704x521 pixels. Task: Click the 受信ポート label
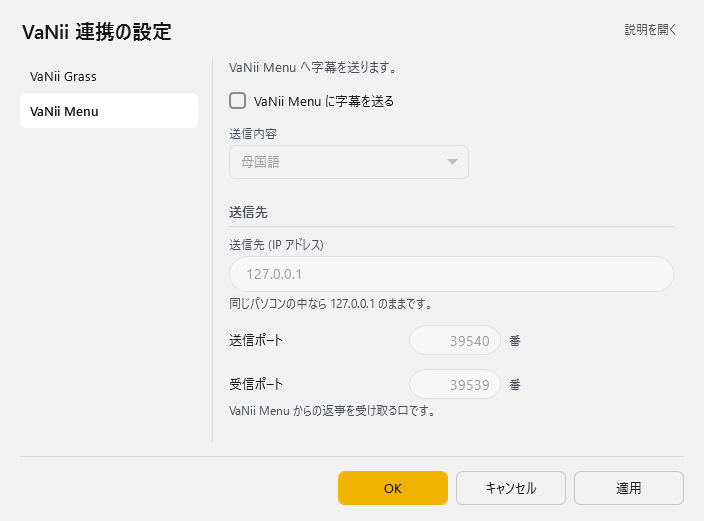(x=256, y=384)
